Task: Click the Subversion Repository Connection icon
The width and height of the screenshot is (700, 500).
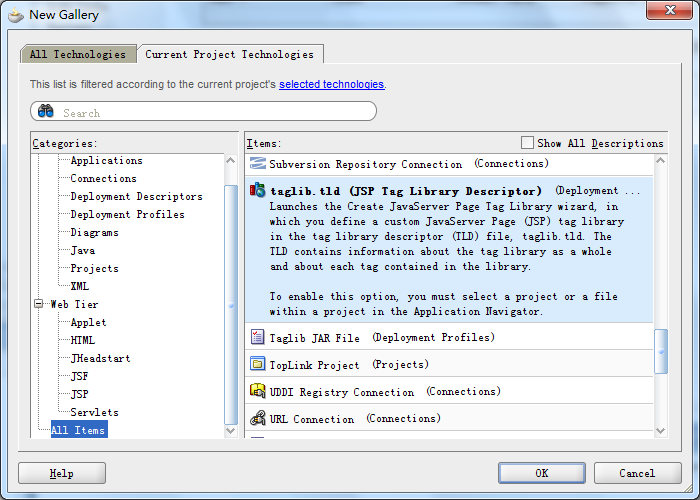Action: coord(258,163)
